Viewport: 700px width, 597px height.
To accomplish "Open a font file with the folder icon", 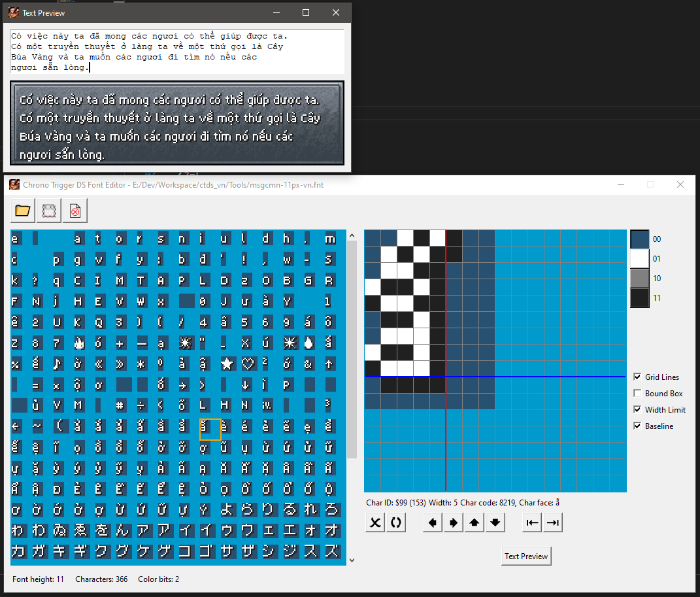I will tap(23, 211).
